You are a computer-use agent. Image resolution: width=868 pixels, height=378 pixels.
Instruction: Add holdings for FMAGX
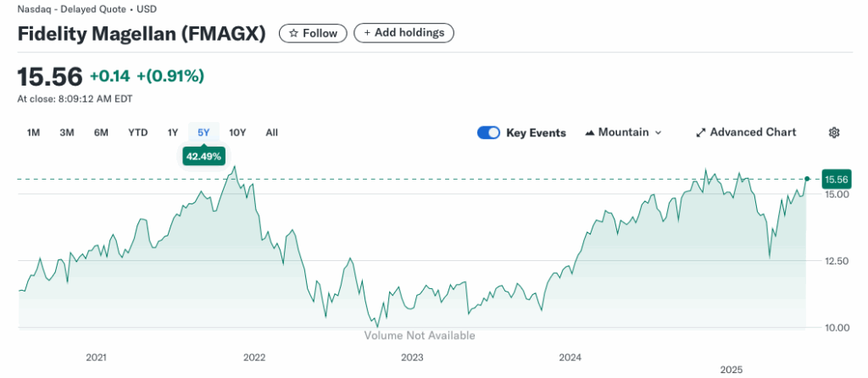coord(404,33)
